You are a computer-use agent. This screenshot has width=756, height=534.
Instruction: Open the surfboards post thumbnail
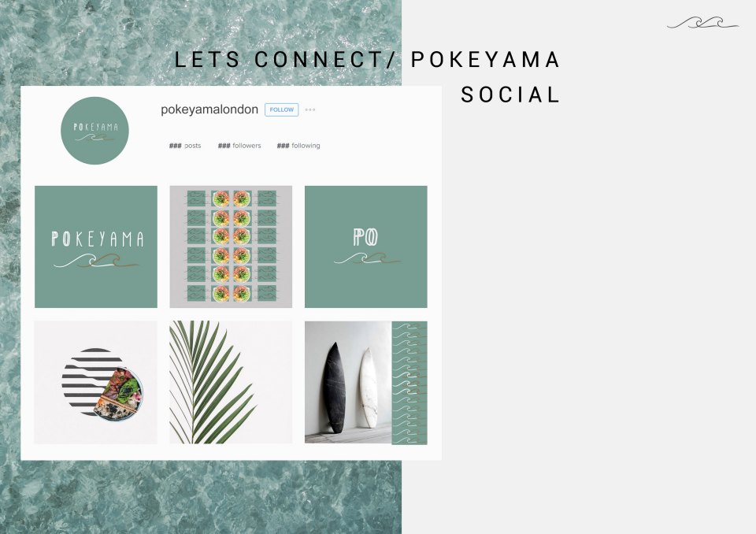point(366,382)
